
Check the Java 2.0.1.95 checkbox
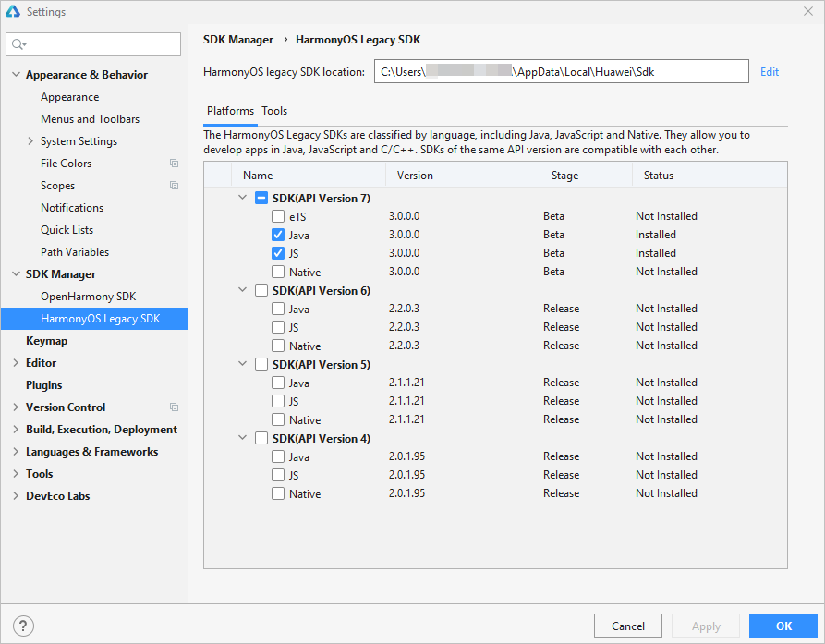point(278,456)
